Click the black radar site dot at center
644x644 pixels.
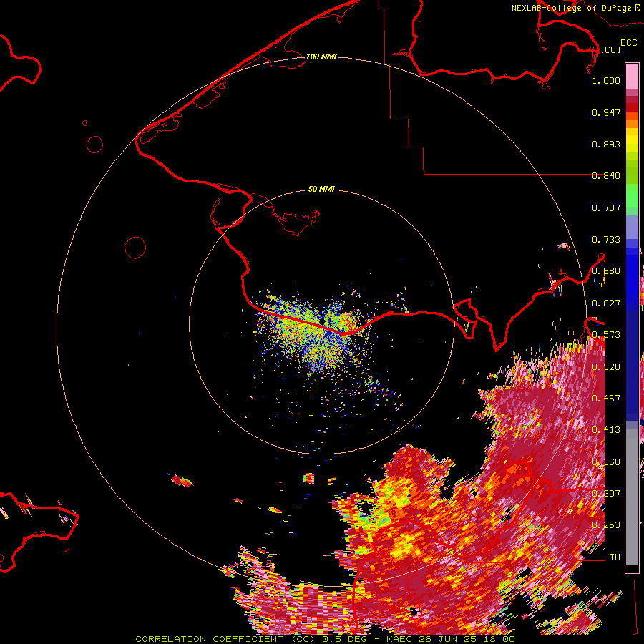(323, 321)
